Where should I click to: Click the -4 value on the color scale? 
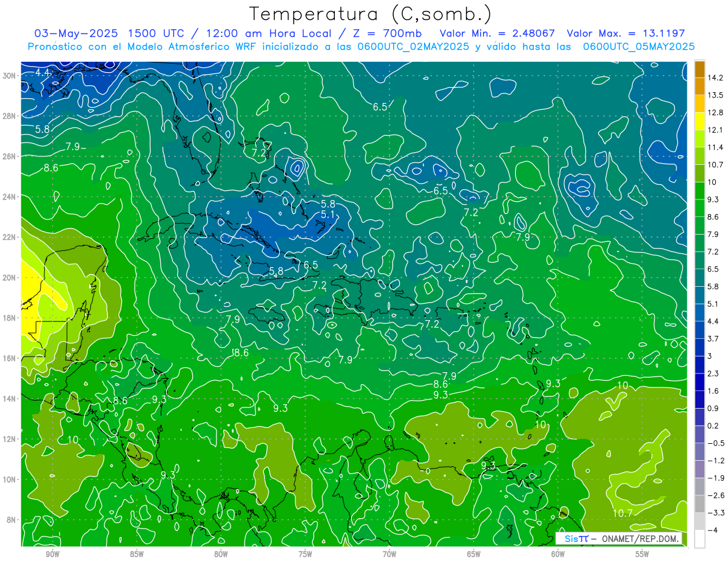[x=712, y=530]
